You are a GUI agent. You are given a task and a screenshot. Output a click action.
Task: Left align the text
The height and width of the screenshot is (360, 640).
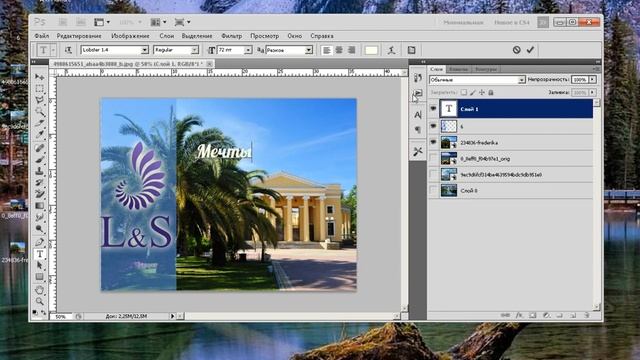coord(327,50)
